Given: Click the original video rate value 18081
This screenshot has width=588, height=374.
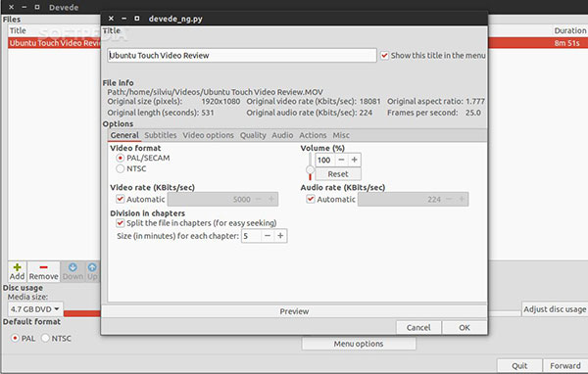Looking at the screenshot, I should pos(369,102).
